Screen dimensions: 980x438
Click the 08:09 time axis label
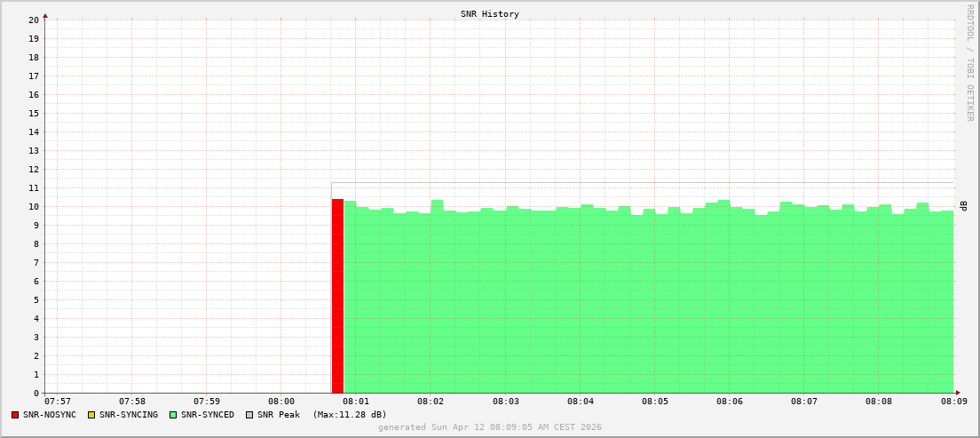[953, 402]
